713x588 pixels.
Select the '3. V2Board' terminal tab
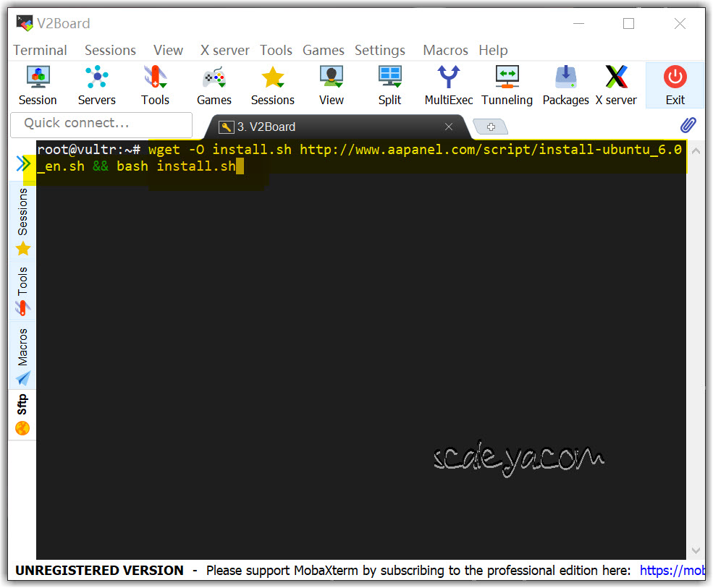(x=266, y=127)
